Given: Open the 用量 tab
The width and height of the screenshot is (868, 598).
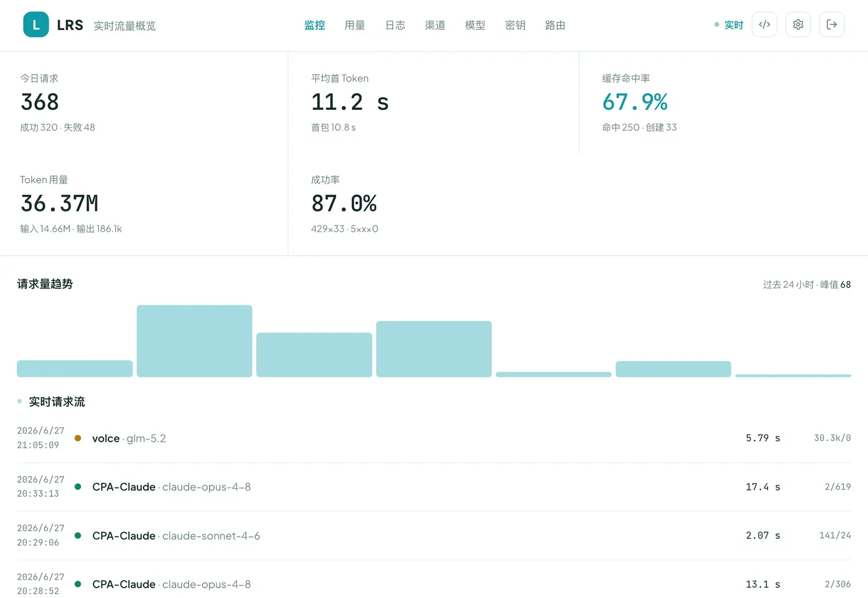Looking at the screenshot, I should click(355, 25).
